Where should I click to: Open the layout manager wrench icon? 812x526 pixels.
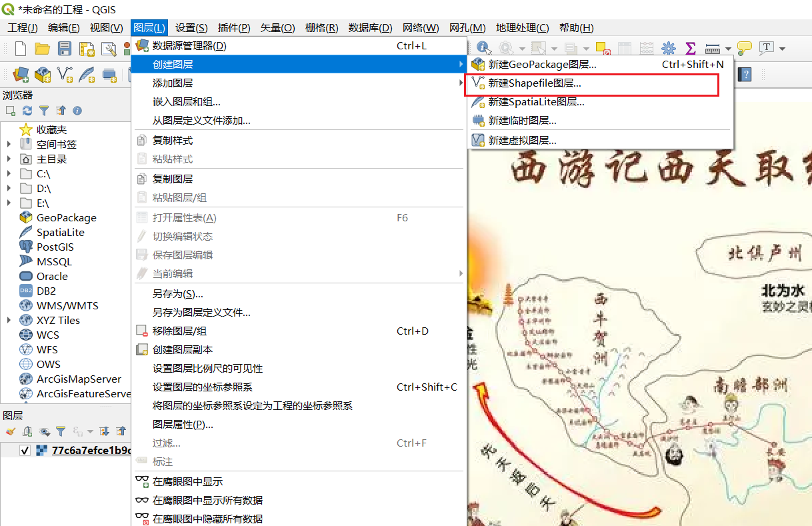(109, 49)
